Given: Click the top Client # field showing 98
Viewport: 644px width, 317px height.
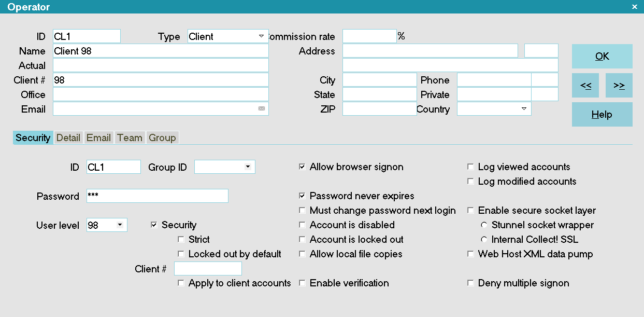Looking at the screenshot, I should (161, 80).
